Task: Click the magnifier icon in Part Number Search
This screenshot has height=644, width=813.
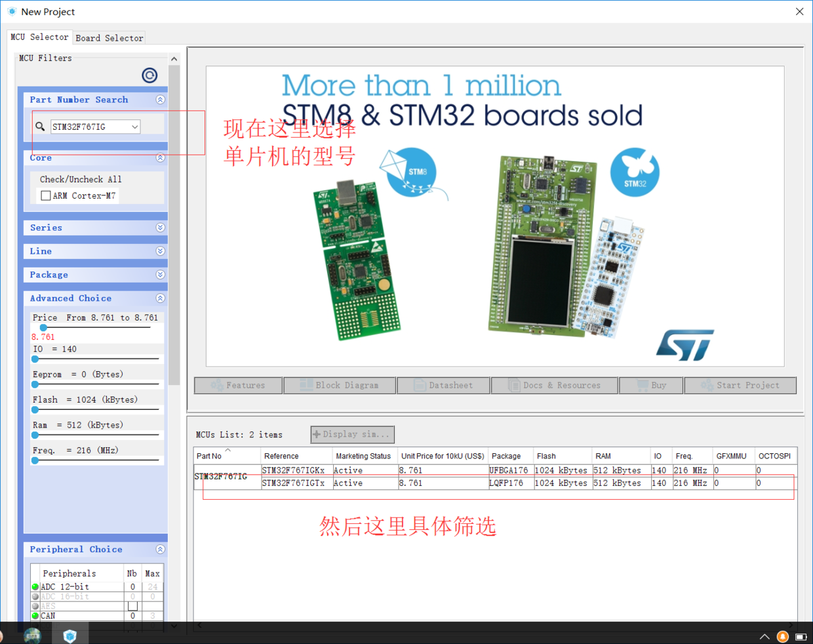Action: (40, 127)
